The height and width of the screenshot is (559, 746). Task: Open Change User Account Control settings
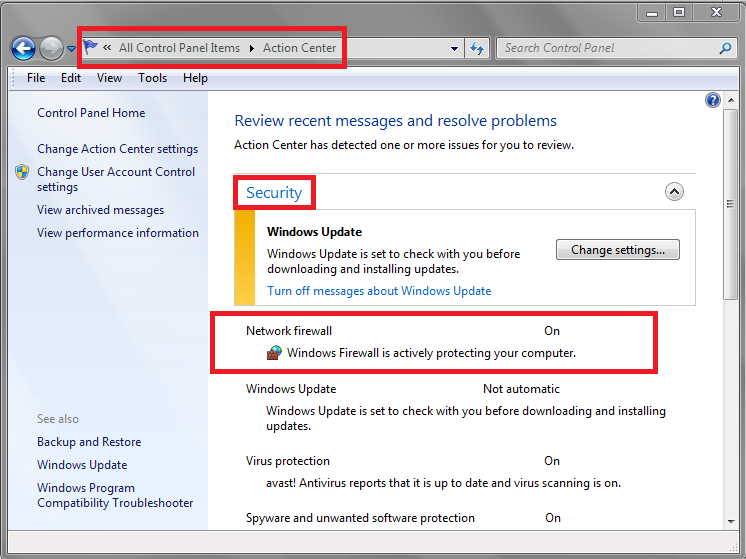[x=116, y=179]
